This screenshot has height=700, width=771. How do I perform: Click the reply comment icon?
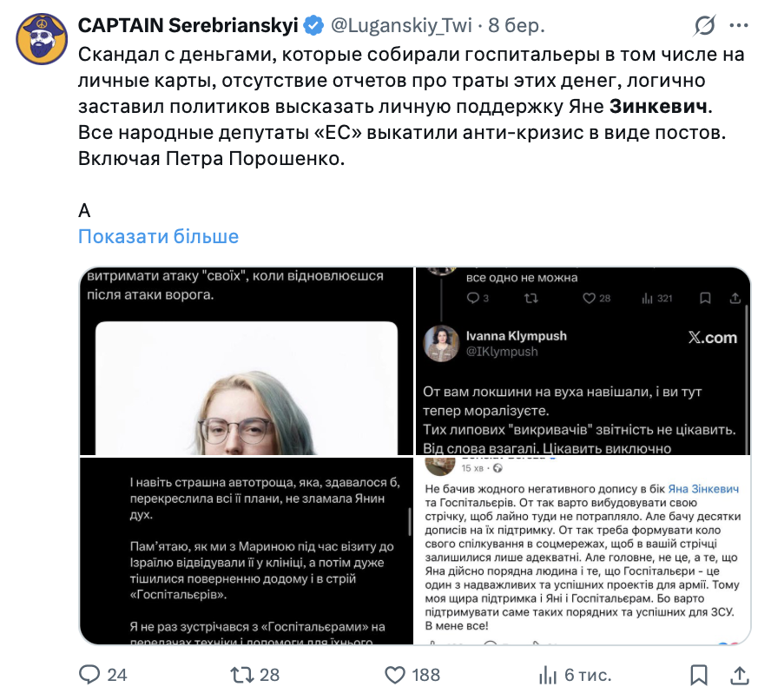tap(90, 674)
